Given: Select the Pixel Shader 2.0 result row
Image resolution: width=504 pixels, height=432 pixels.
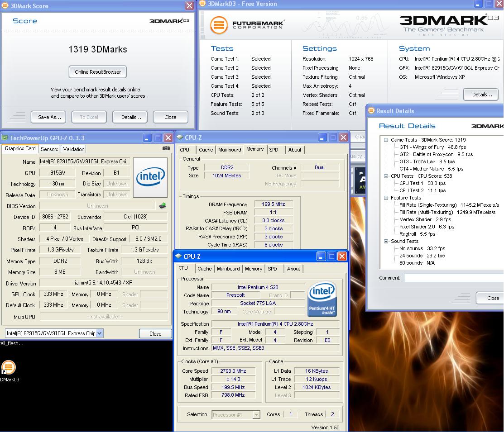Looking at the screenshot, I should pos(427,227).
